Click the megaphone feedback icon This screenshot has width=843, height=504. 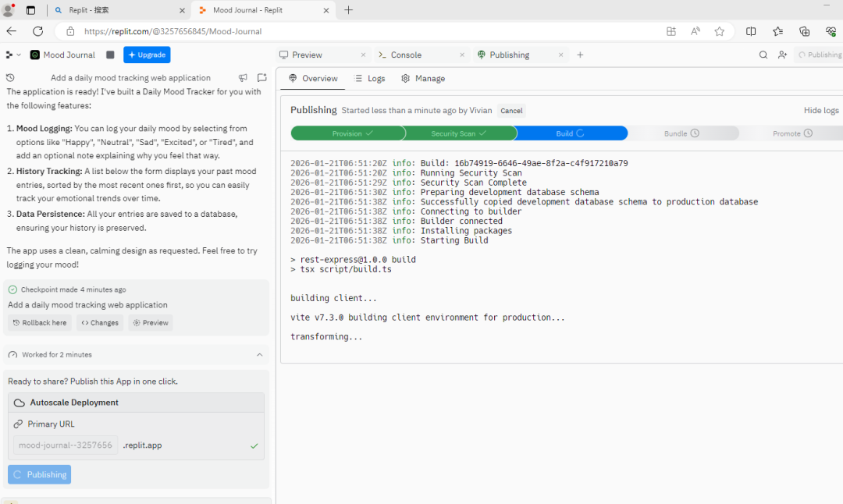(244, 78)
